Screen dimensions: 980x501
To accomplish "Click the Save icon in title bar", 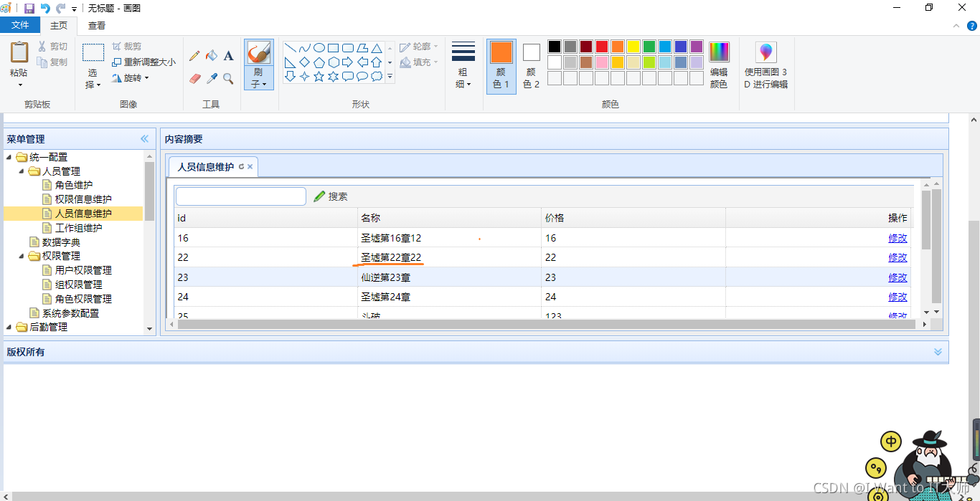I will pyautogui.click(x=29, y=8).
